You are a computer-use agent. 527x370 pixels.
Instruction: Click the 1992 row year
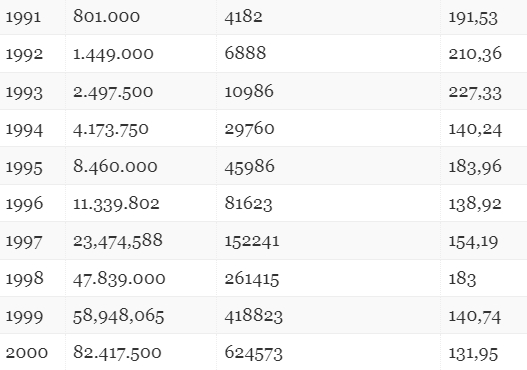(x=24, y=54)
